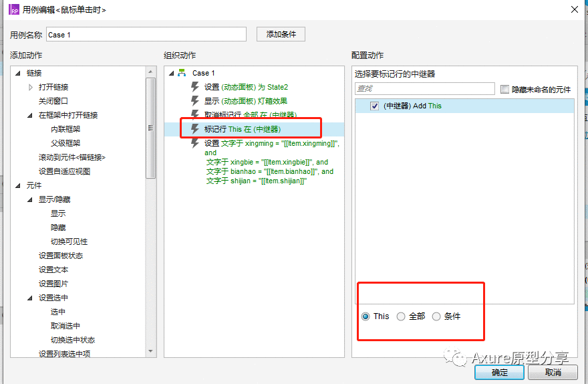Screen dimensions: 588x384
Task: Choose 切换可见性 action from list
Action: pos(69,242)
